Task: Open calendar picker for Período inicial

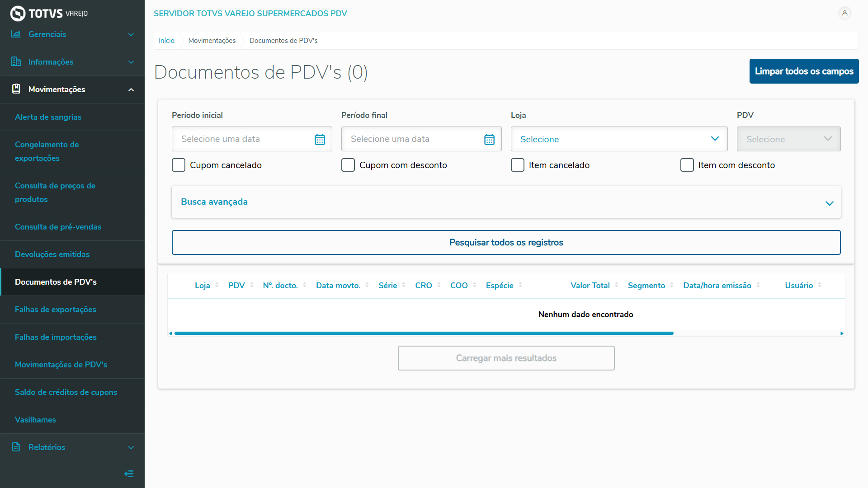Action: 320,139
